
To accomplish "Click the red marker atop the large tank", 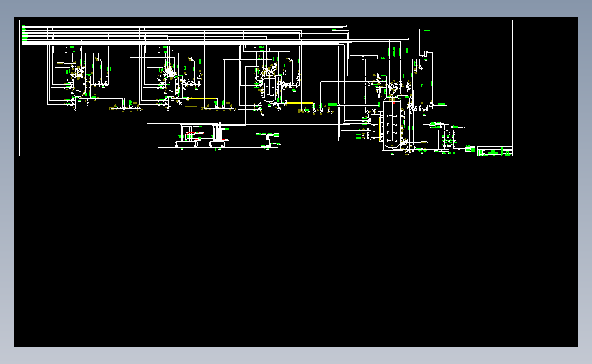I will coord(394,102).
